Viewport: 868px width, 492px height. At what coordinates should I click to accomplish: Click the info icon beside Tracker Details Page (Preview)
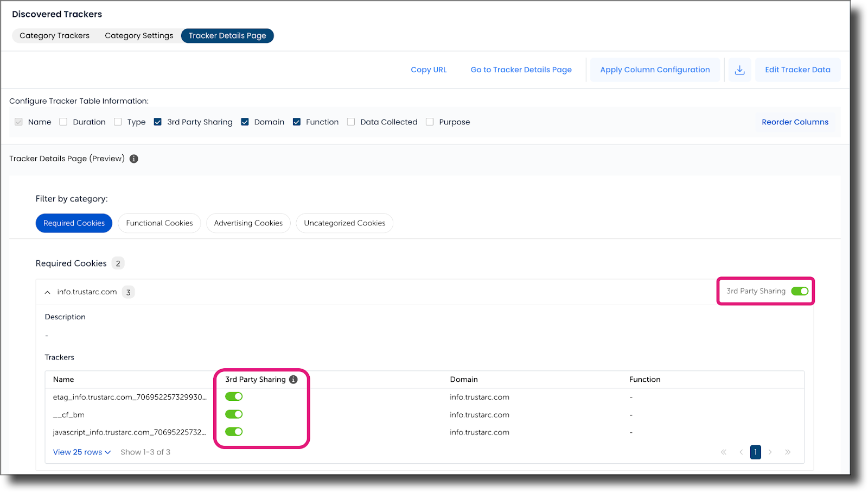133,159
